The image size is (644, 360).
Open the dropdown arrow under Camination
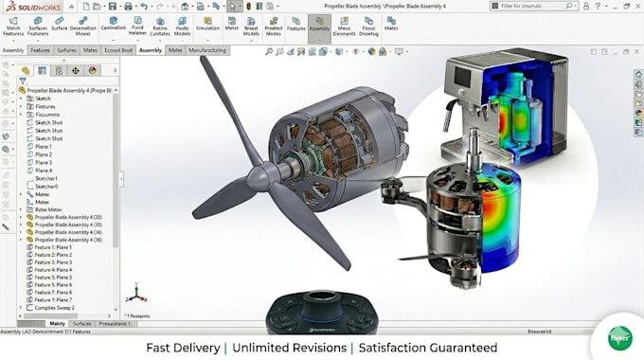tap(114, 41)
